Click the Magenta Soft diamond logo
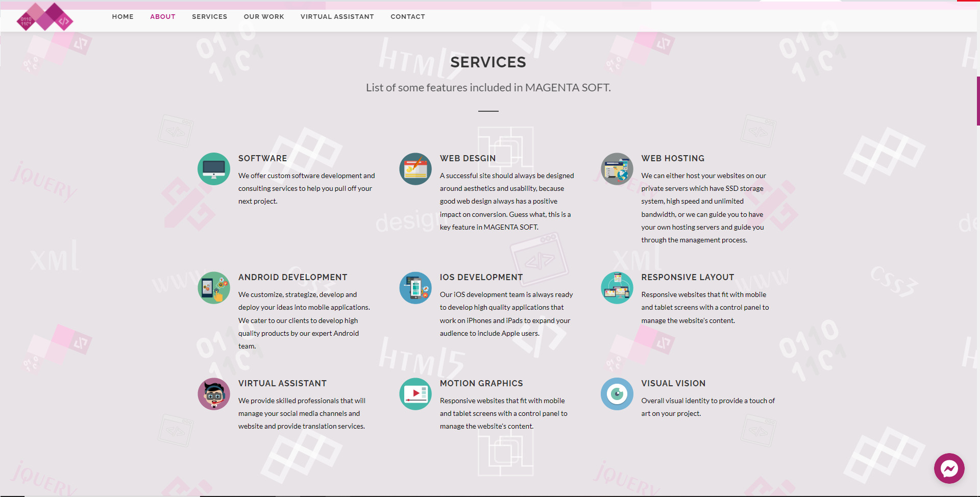980x497 pixels. pos(45,17)
